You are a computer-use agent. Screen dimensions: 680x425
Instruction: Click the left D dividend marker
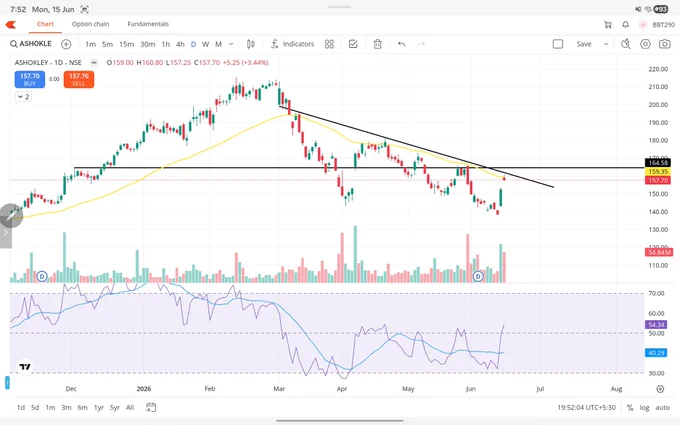(x=42, y=276)
